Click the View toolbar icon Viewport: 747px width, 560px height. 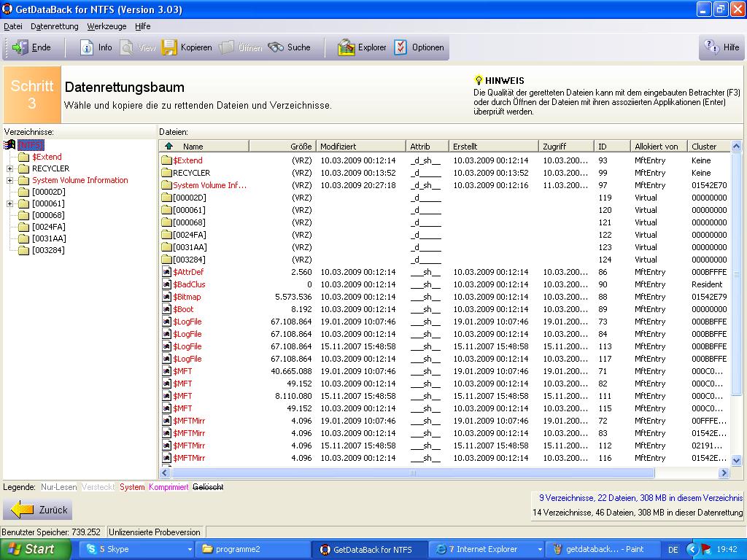pyautogui.click(x=127, y=47)
